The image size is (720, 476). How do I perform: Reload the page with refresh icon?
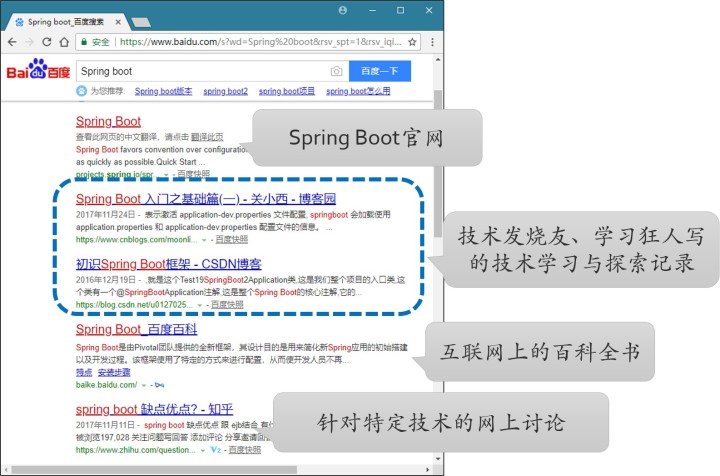47,42
